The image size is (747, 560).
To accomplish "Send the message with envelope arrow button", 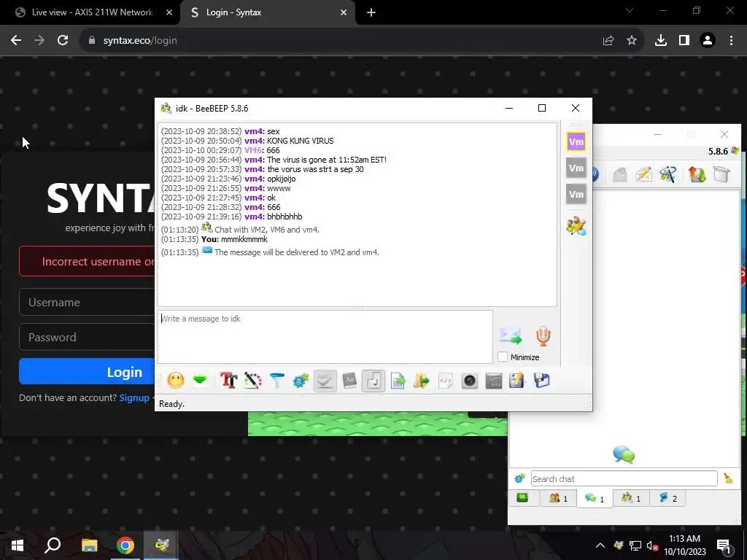I will [x=511, y=335].
